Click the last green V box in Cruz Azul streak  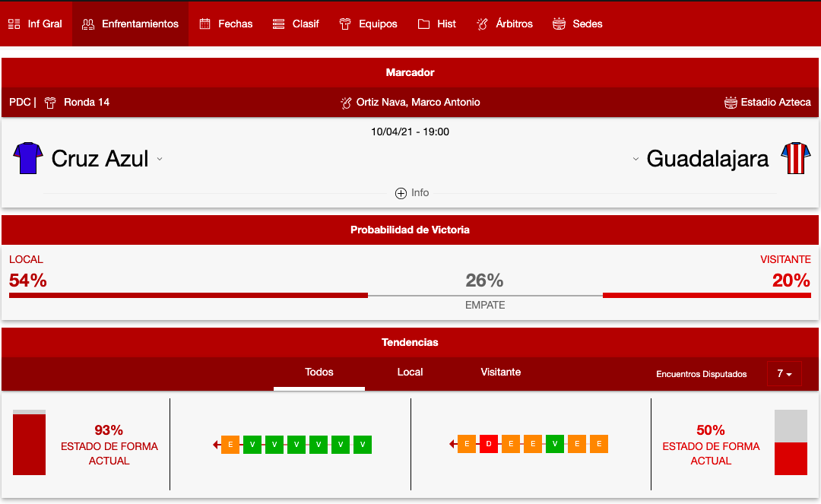coord(363,445)
